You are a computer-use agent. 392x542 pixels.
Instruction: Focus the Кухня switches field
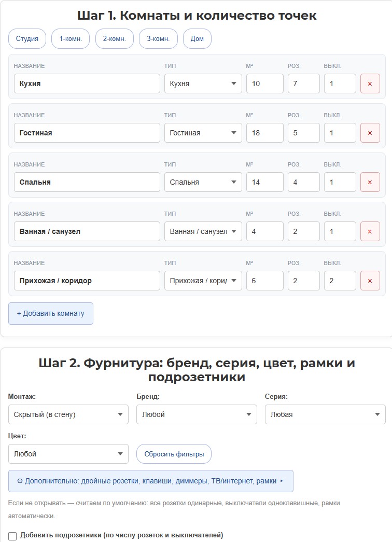coord(340,84)
